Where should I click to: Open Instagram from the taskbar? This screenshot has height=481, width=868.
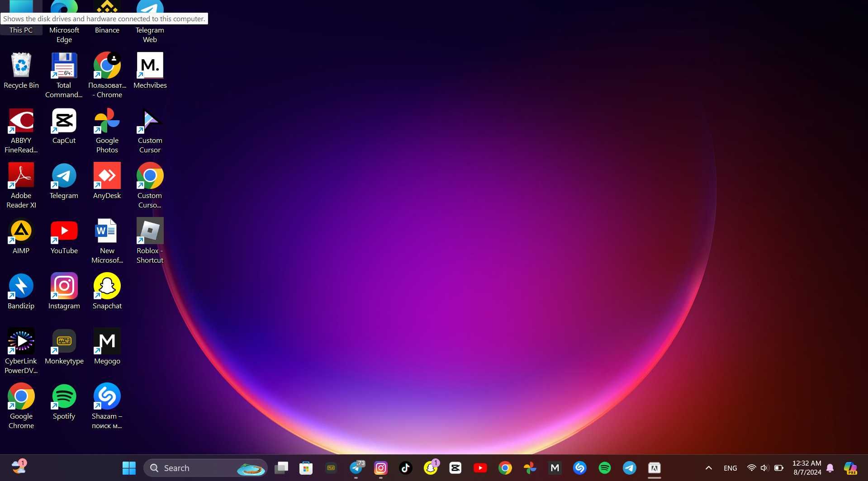coord(381,468)
